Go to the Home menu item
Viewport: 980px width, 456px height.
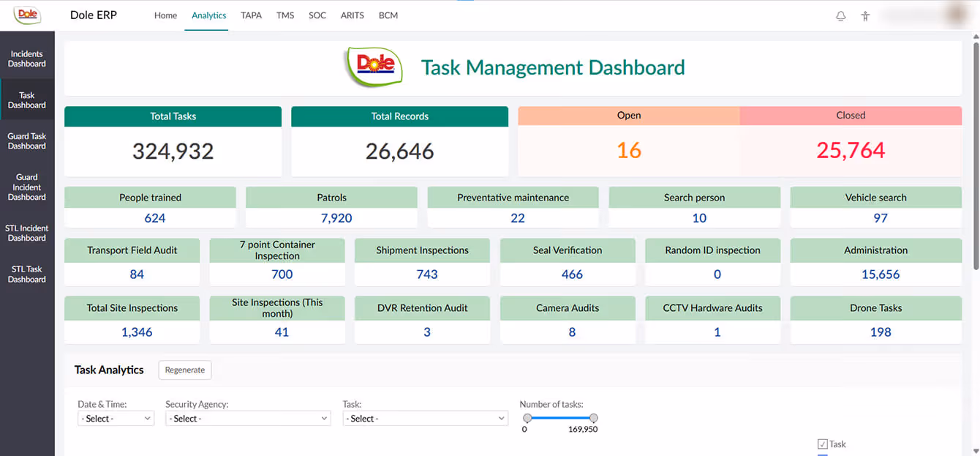[165, 15]
